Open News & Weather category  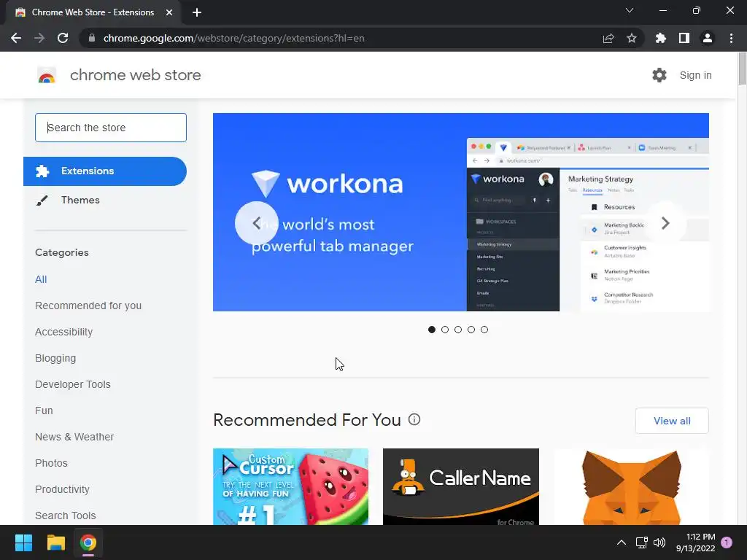pos(74,437)
